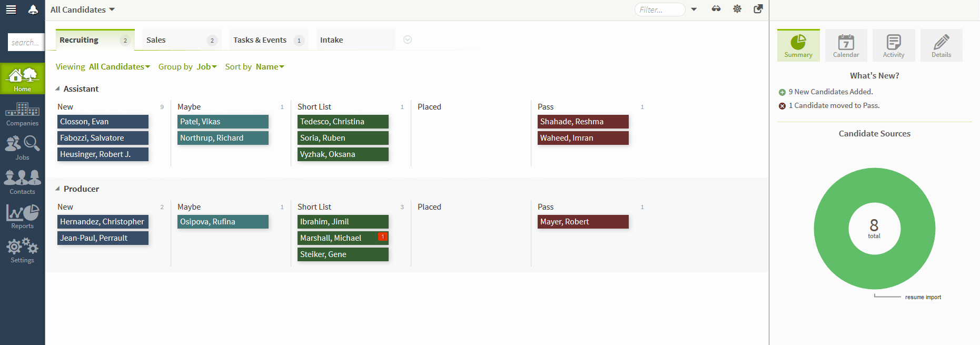Click 1 Candidate moved to Pass text
This screenshot has height=345, width=980.
pyautogui.click(x=834, y=106)
